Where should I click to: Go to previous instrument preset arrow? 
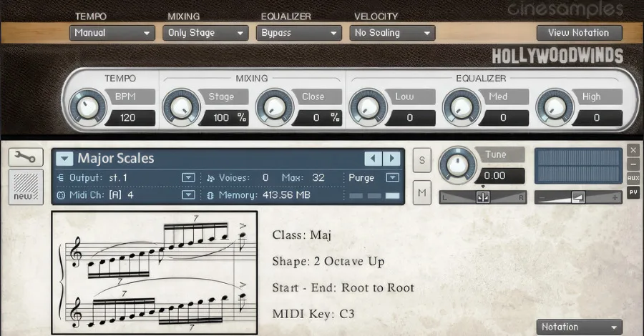[x=373, y=159]
